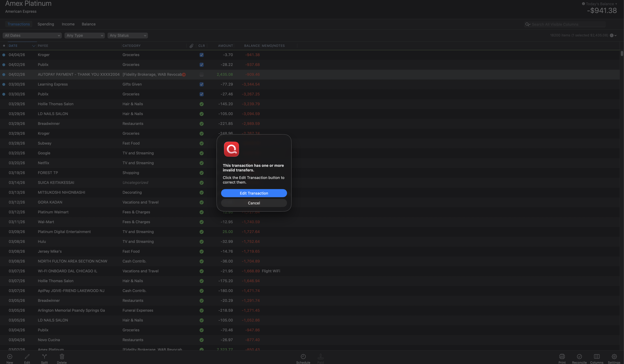Open the Any Type filter dropdown

(84, 35)
